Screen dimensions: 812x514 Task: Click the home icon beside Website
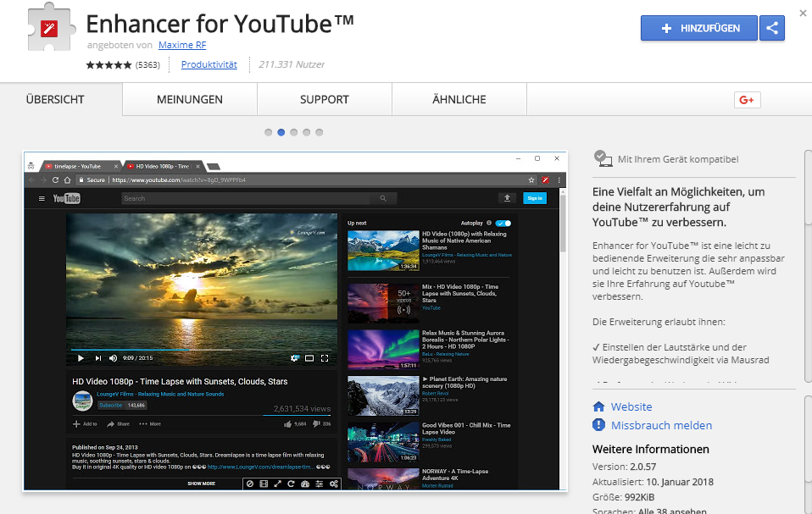(x=599, y=406)
